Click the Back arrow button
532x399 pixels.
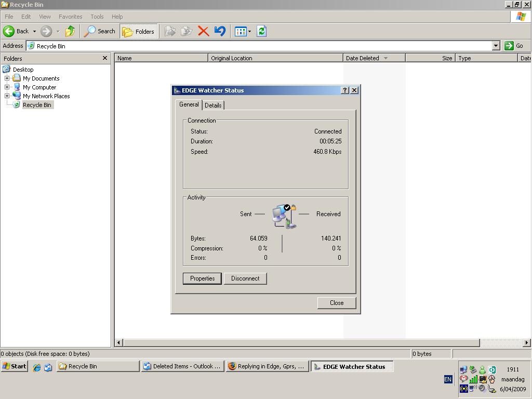(x=16, y=31)
